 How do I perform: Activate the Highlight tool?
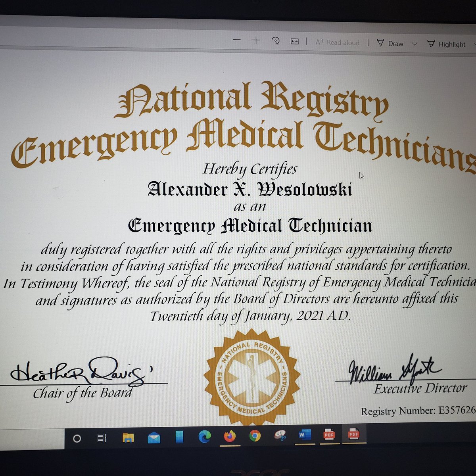coord(447,44)
